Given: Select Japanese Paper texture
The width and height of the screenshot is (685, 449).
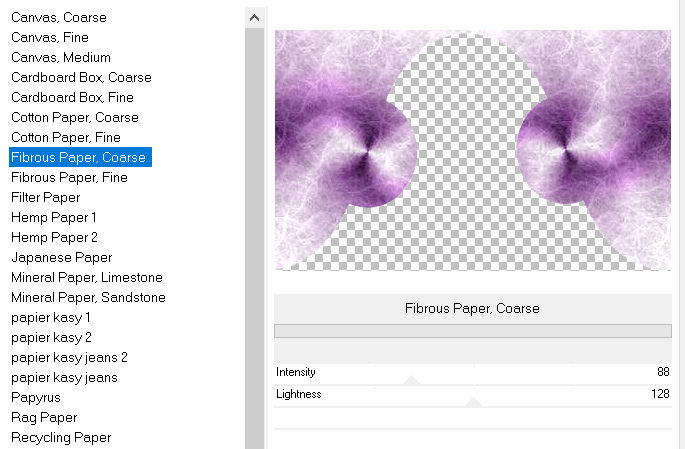Looking at the screenshot, I should click(61, 257).
